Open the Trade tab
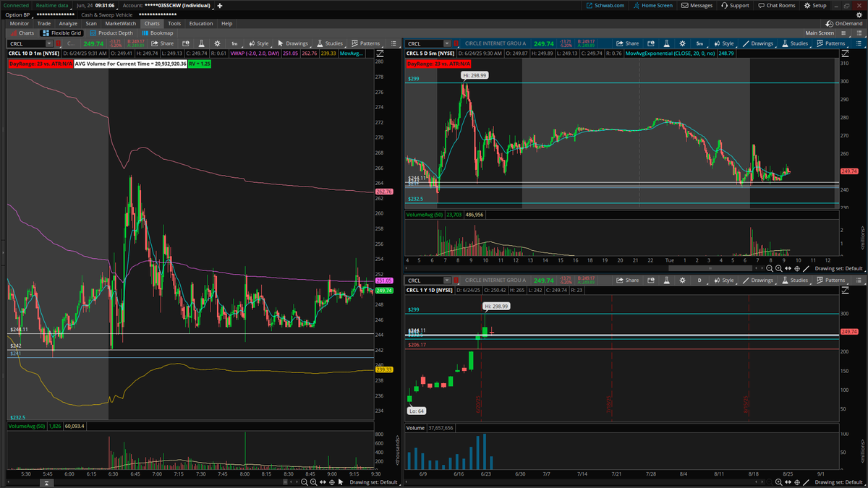 tap(44, 23)
